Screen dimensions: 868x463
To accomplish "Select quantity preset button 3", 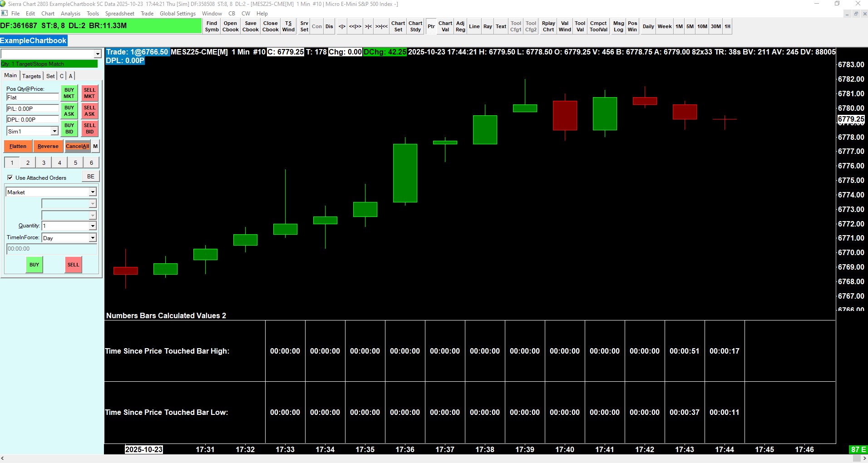I will 44,163.
